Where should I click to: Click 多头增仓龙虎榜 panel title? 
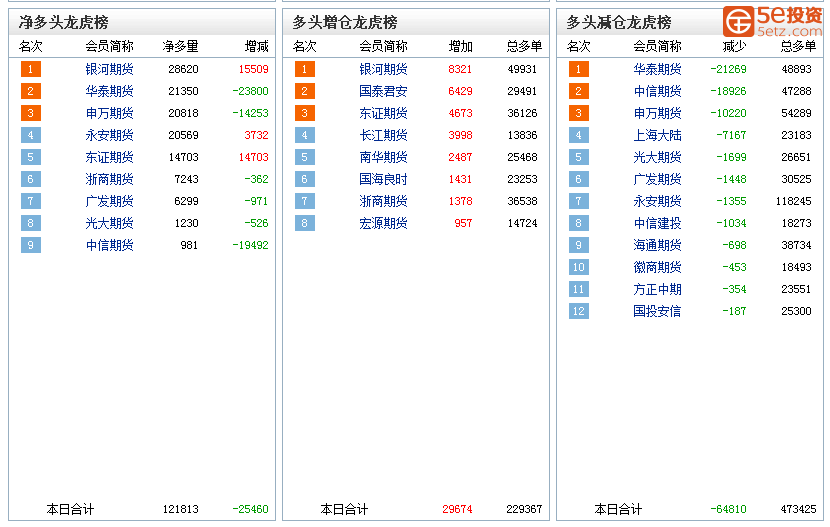click(345, 22)
